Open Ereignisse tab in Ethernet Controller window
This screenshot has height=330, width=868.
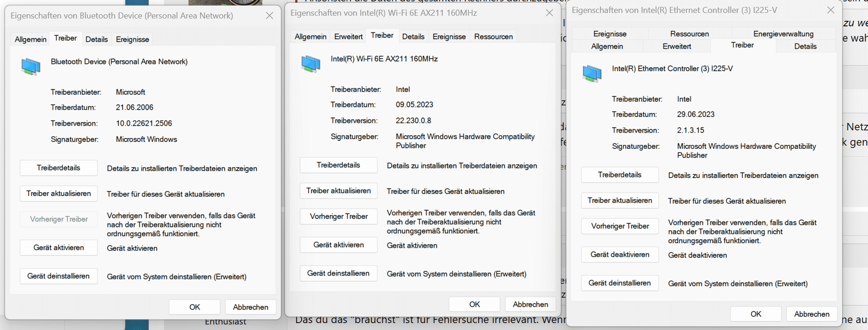tap(610, 34)
